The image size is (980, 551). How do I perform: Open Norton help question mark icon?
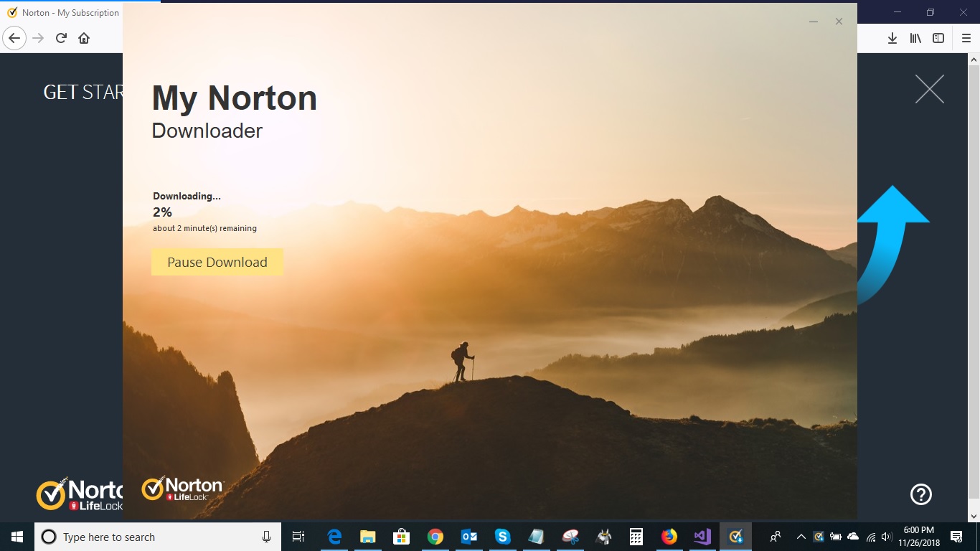pyautogui.click(x=921, y=494)
